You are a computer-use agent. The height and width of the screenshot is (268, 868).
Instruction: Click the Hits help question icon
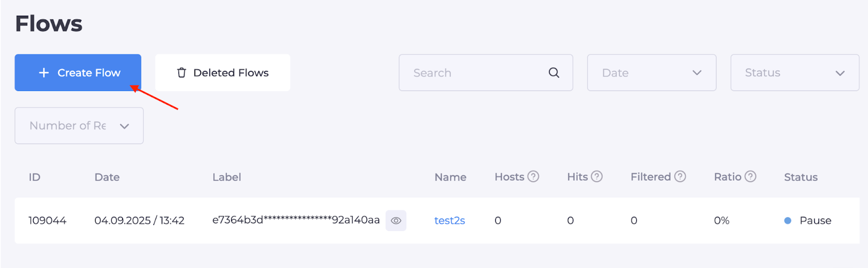pos(597,176)
